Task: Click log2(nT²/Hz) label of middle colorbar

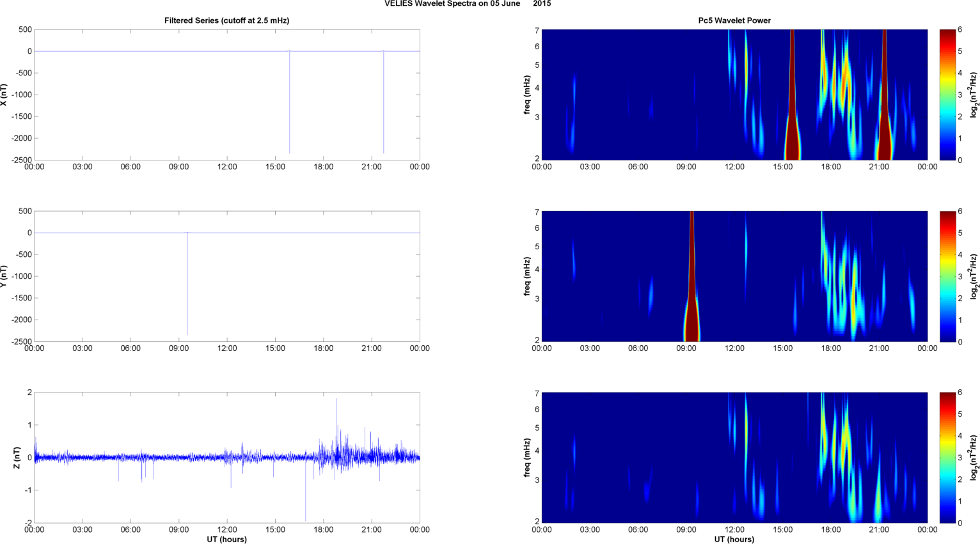Action: [x=973, y=276]
